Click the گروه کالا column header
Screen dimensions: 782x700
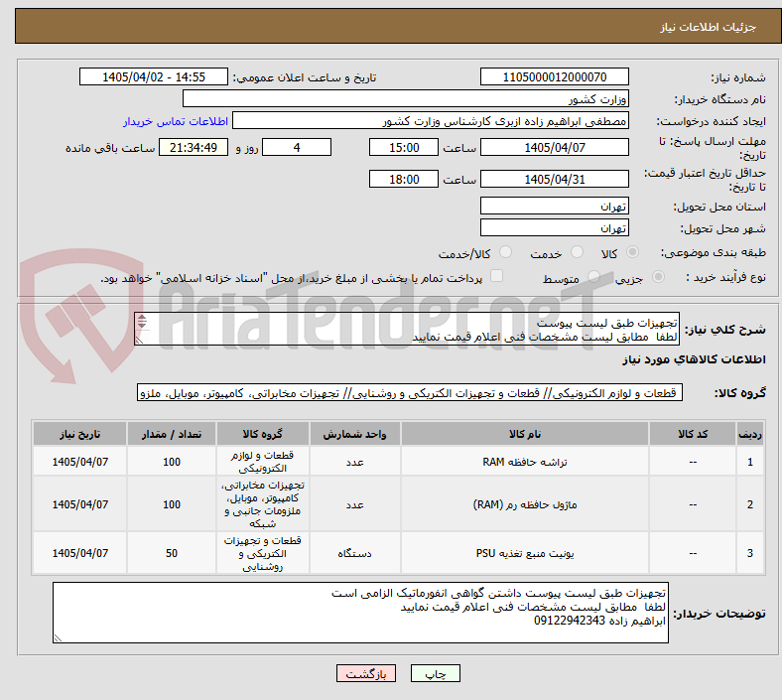point(262,434)
